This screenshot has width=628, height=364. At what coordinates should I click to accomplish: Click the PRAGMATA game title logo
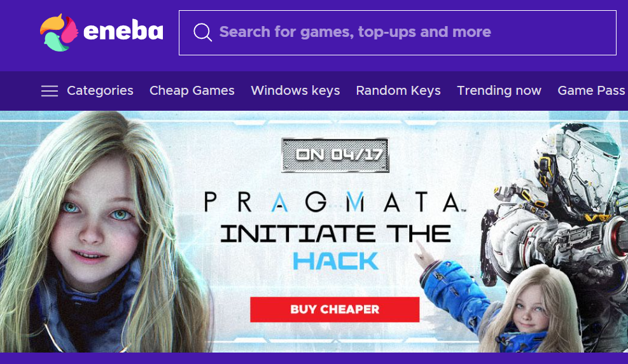pyautogui.click(x=335, y=202)
